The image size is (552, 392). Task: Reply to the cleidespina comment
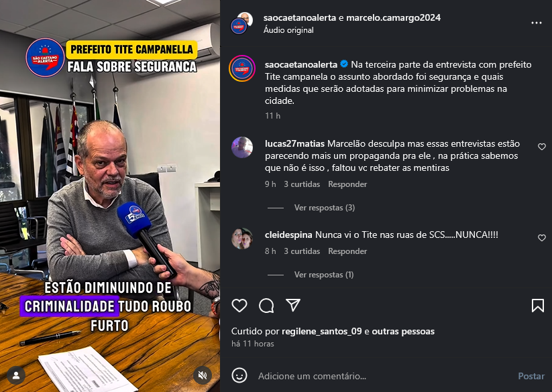tap(347, 251)
